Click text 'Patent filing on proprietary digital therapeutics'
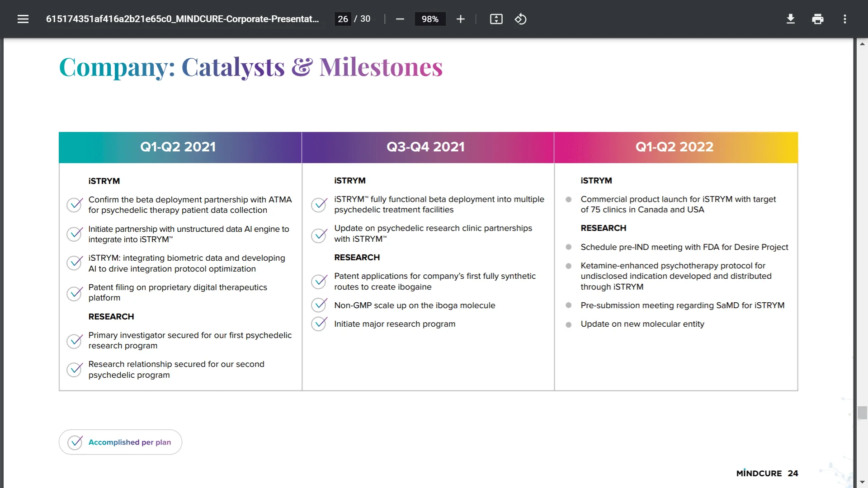 click(x=178, y=287)
